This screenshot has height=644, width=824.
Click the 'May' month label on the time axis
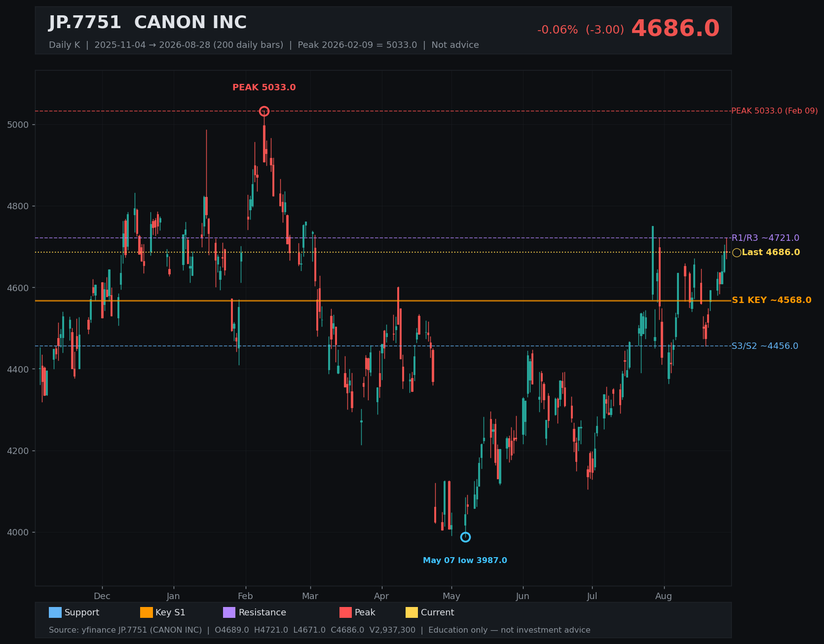click(451, 596)
